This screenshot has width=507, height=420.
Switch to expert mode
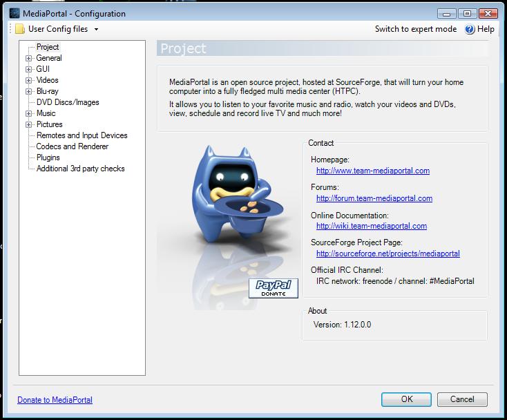pos(416,29)
